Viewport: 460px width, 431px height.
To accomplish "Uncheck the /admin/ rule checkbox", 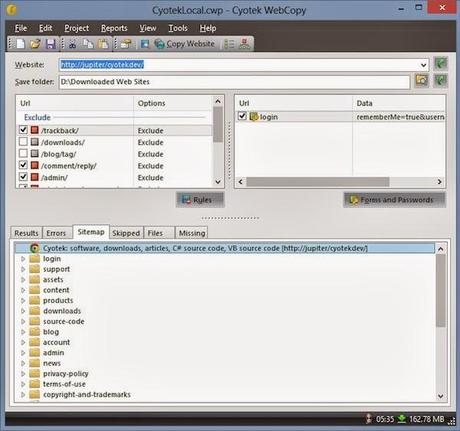I will pyautogui.click(x=23, y=177).
